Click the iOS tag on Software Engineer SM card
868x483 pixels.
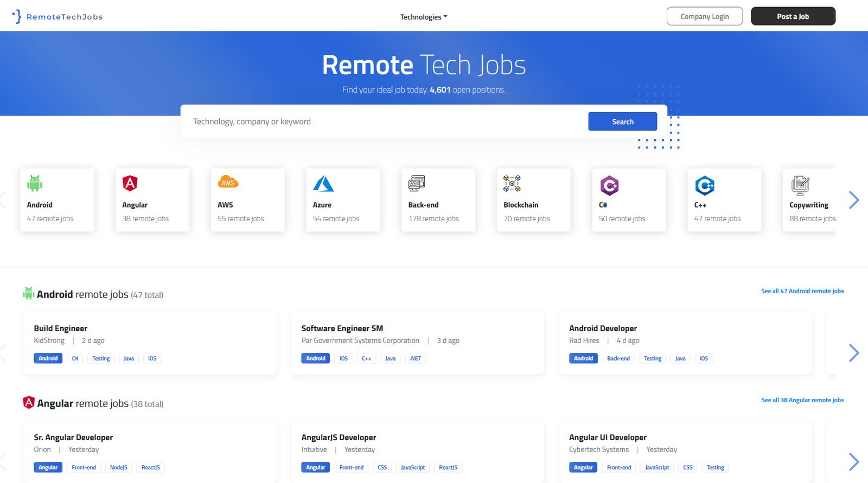(343, 358)
